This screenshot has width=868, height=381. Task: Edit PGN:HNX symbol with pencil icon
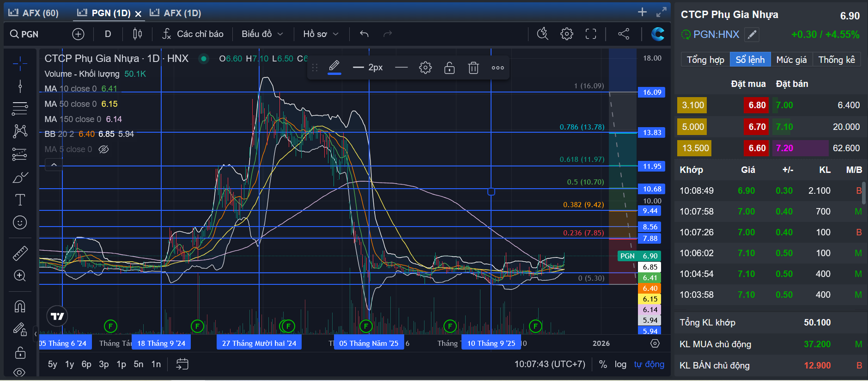pyautogui.click(x=752, y=35)
